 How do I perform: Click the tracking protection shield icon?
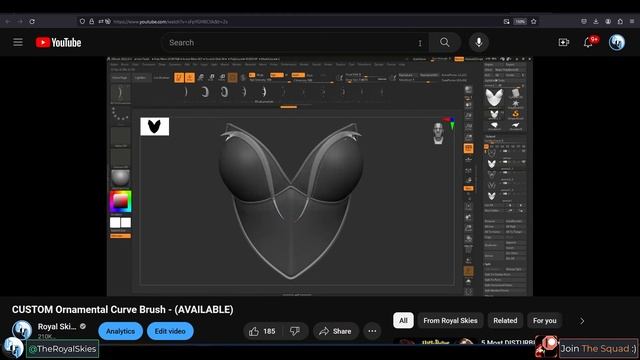[x=82, y=21]
